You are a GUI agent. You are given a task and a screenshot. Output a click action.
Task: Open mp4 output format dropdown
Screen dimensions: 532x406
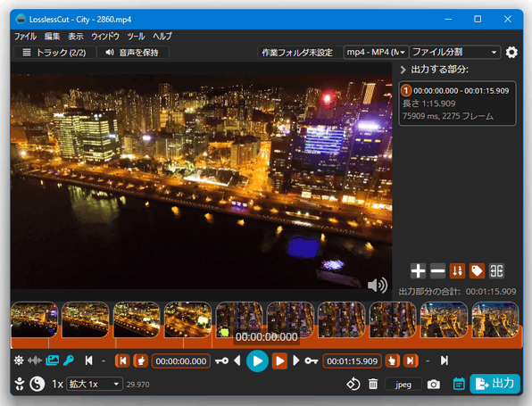[376, 53]
